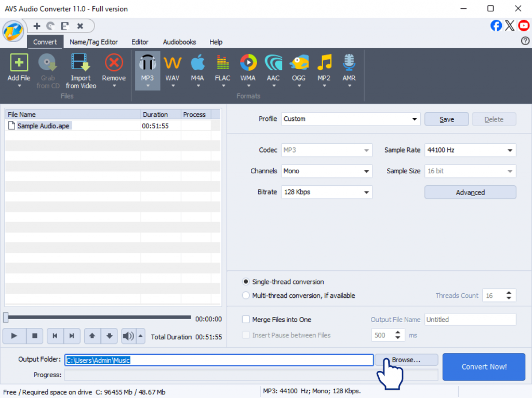532x398 pixels.
Task: Click the red Remove icon
Action: (114, 63)
